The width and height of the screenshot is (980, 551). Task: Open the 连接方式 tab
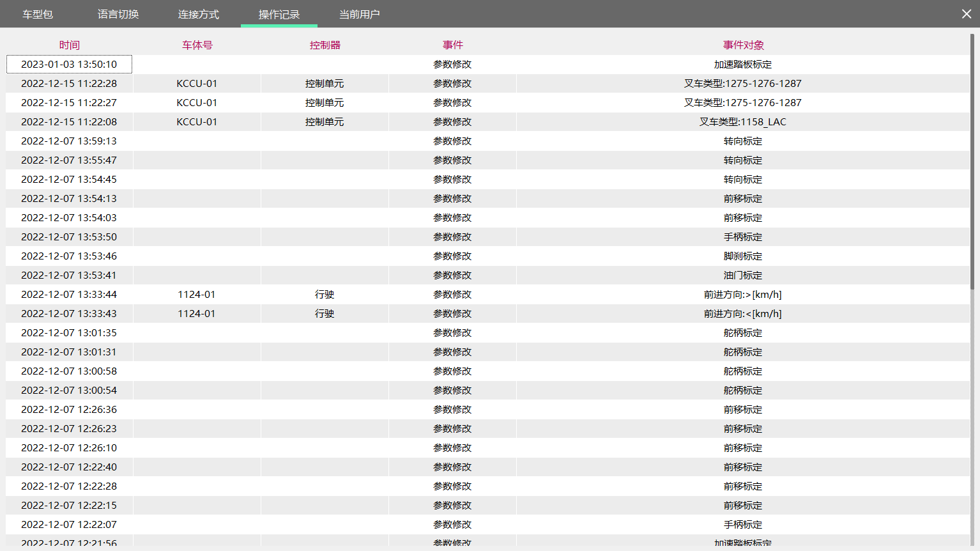coord(199,14)
